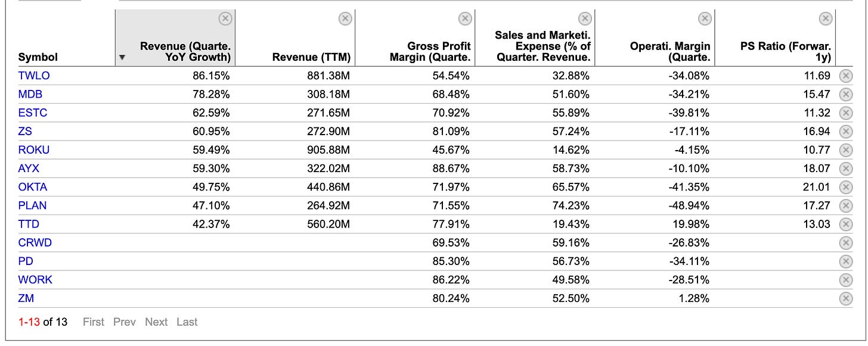The image size is (868, 346).
Task: Remove the Gross Profit Margin column
Action: (x=465, y=19)
